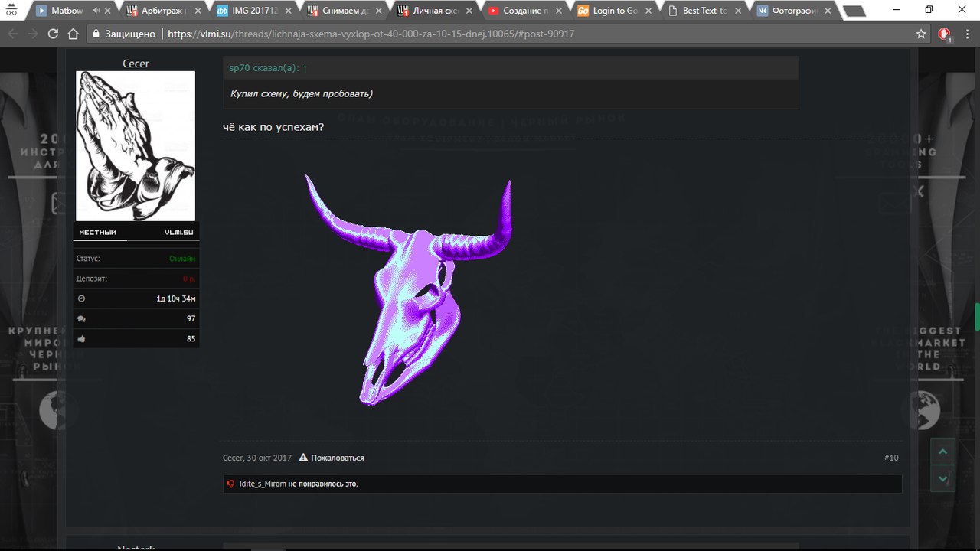Click the browser home icon
The height and width of the screenshot is (551, 980).
pyautogui.click(x=73, y=34)
